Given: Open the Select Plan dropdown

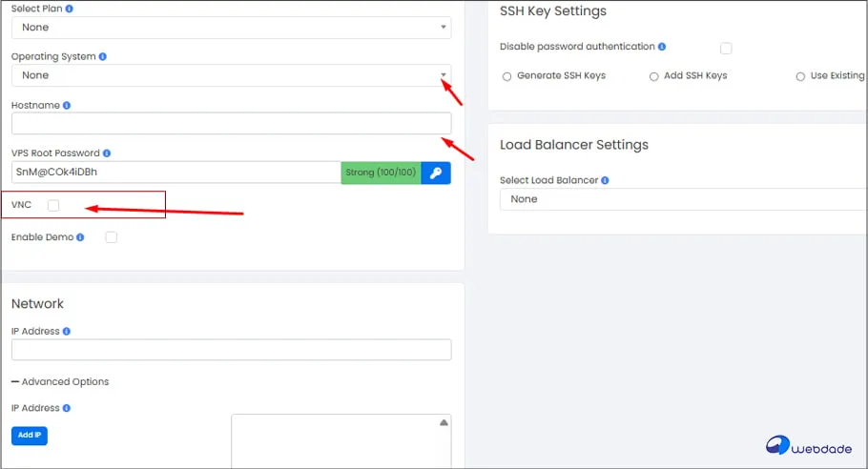Looking at the screenshot, I should [x=231, y=28].
